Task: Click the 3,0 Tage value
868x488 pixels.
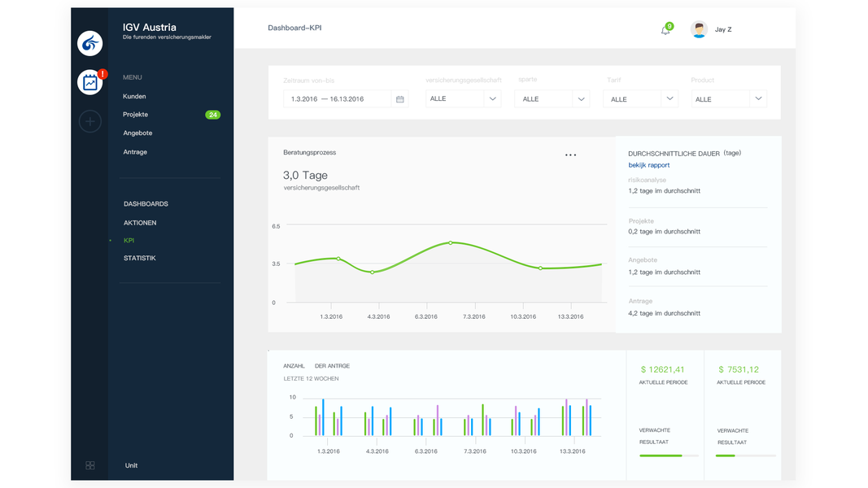Action: click(x=305, y=176)
